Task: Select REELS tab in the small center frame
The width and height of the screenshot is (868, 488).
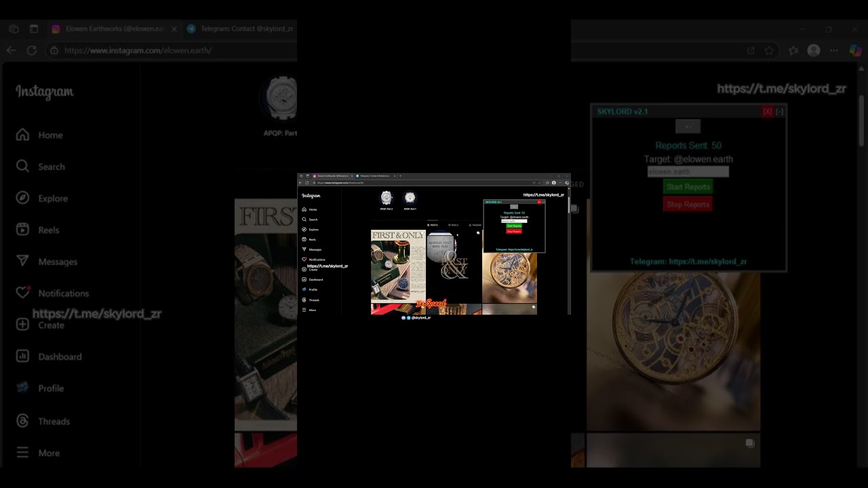Action: tap(454, 225)
